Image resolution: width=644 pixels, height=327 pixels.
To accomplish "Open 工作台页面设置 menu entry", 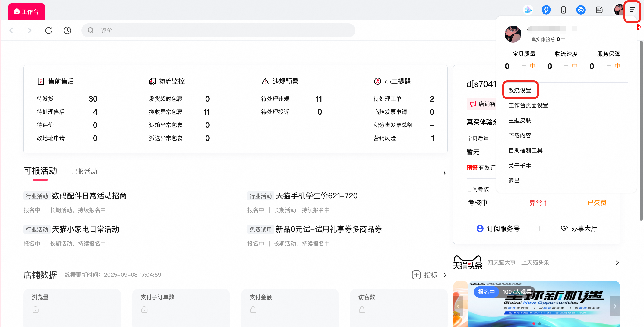I will coord(528,105).
